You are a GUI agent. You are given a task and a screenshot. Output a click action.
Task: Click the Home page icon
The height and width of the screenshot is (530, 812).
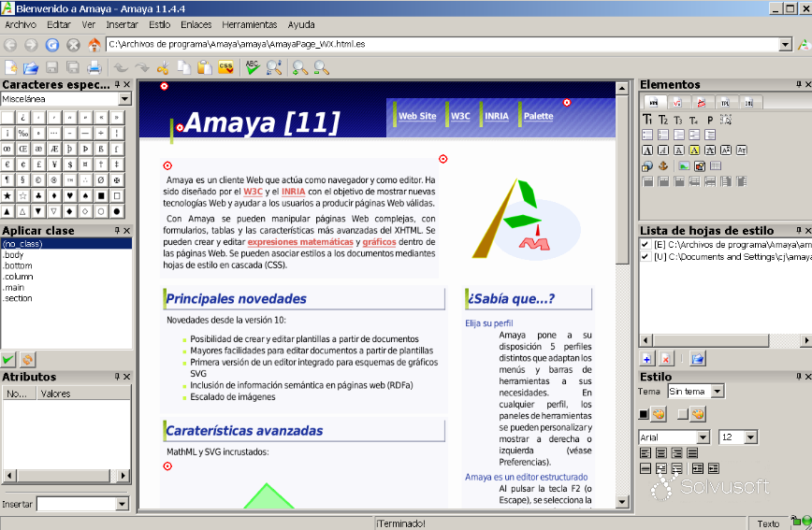pos(94,45)
